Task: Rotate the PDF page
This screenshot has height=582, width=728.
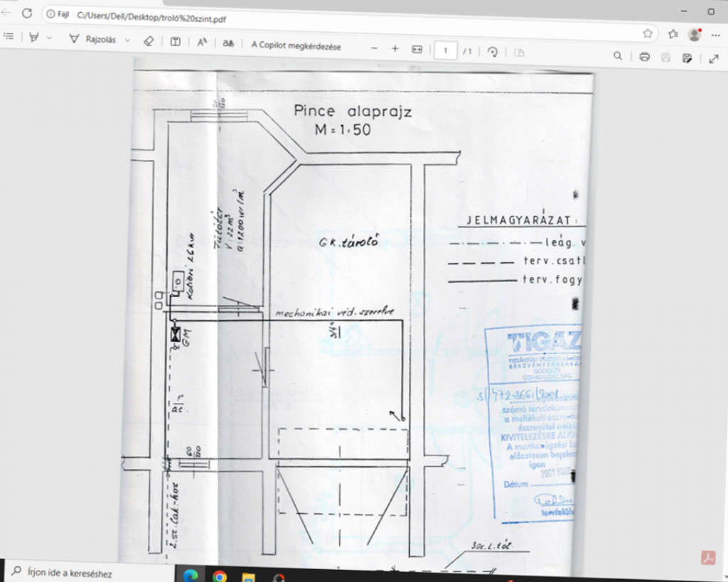Action: (x=492, y=51)
